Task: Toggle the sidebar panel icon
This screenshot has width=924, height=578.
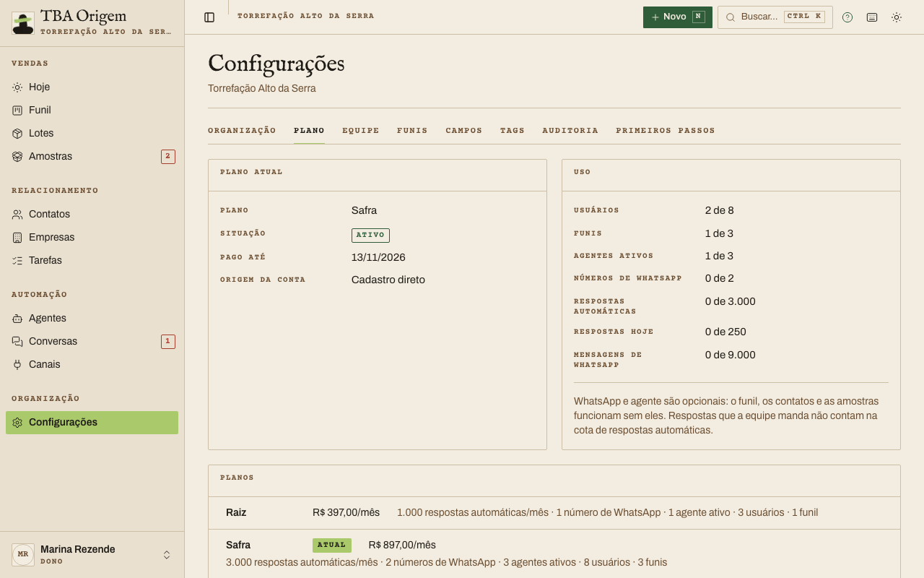Action: pyautogui.click(x=209, y=17)
